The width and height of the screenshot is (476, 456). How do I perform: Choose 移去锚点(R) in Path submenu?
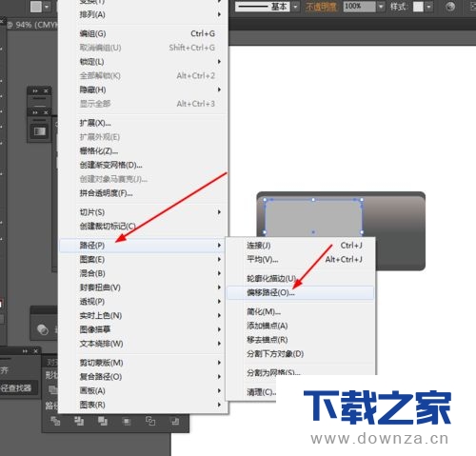[x=301, y=340]
